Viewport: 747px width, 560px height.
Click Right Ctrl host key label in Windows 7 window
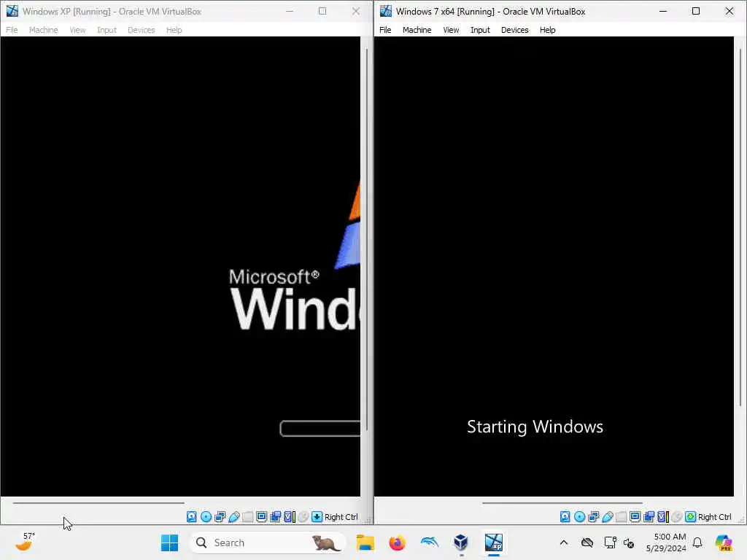pyautogui.click(x=715, y=517)
